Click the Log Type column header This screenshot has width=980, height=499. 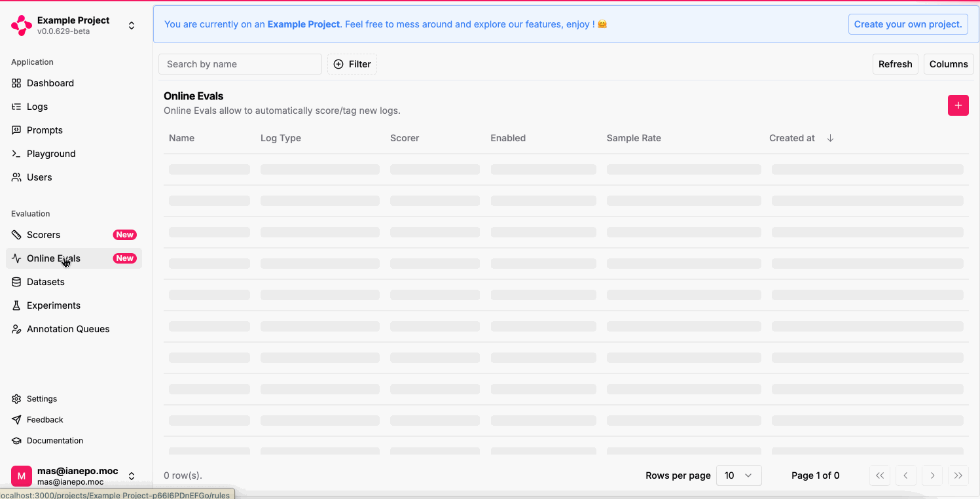281,138
